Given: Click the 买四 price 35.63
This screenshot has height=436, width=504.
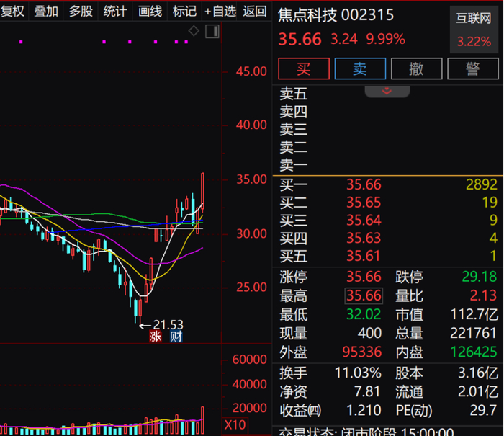Looking at the screenshot, I should click(x=364, y=238).
